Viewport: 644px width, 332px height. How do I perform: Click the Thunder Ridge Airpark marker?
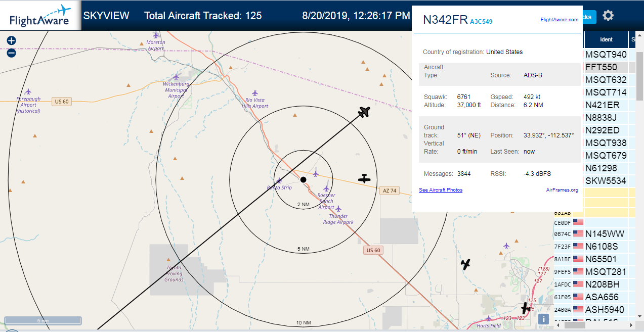coord(338,209)
